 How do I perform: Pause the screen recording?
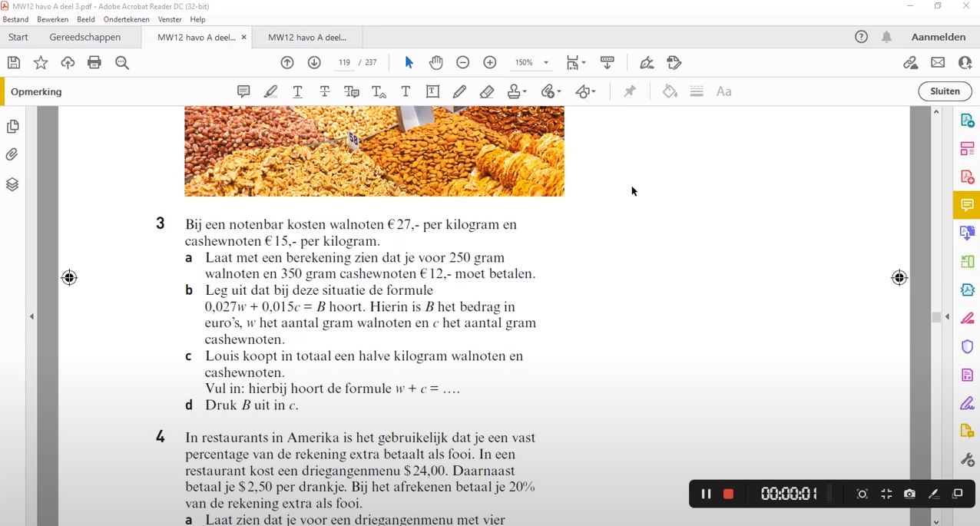coord(706,494)
